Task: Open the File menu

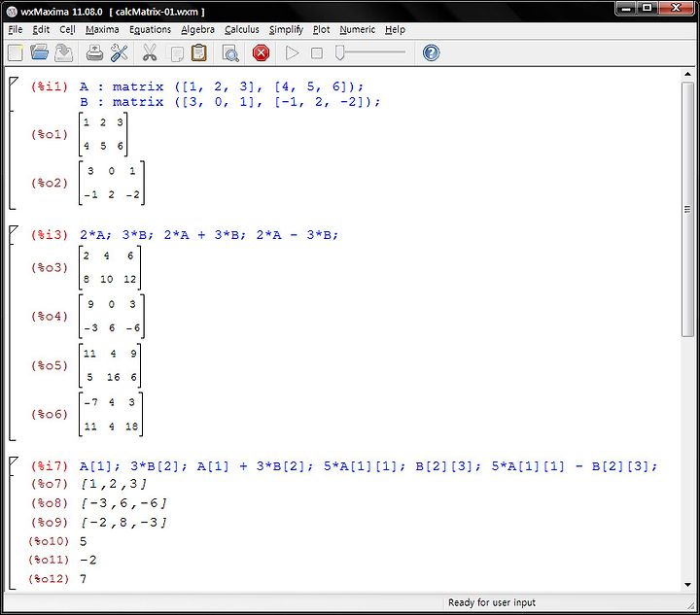Action: [x=16, y=29]
